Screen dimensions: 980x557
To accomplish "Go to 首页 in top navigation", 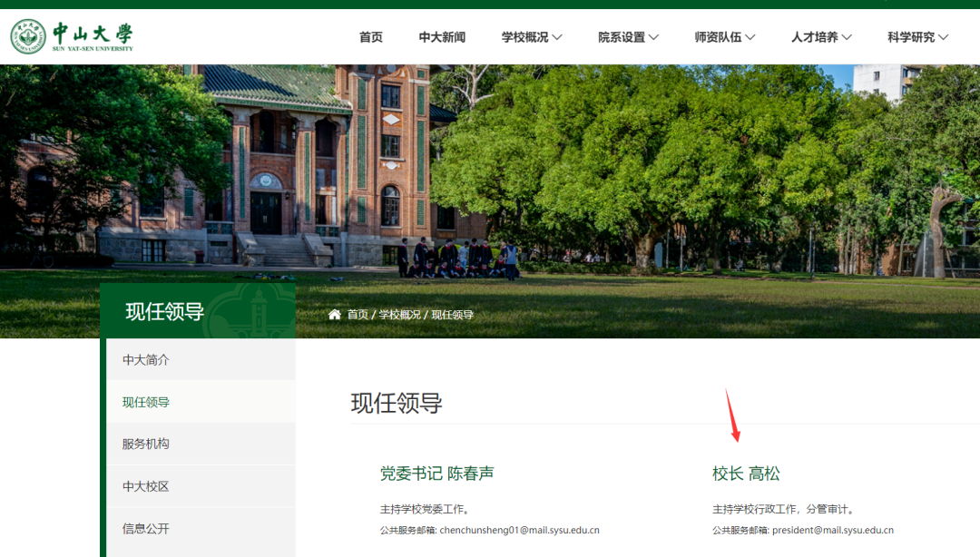I will coord(370,37).
